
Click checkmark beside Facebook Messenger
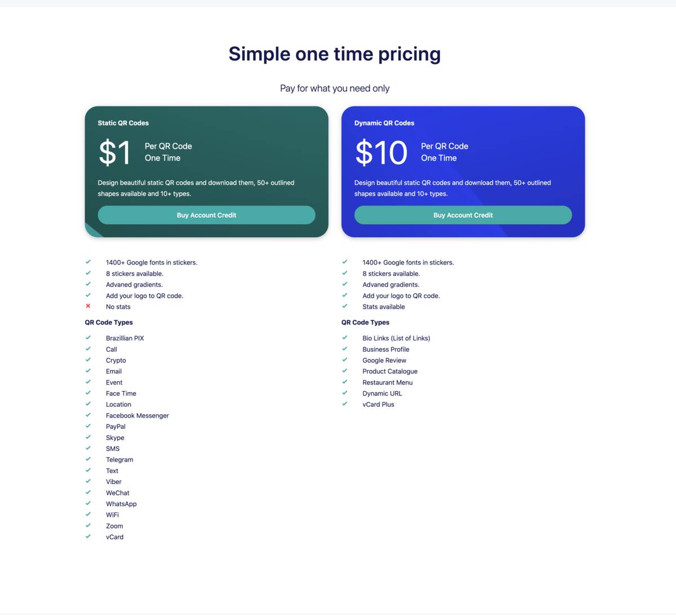coord(88,415)
